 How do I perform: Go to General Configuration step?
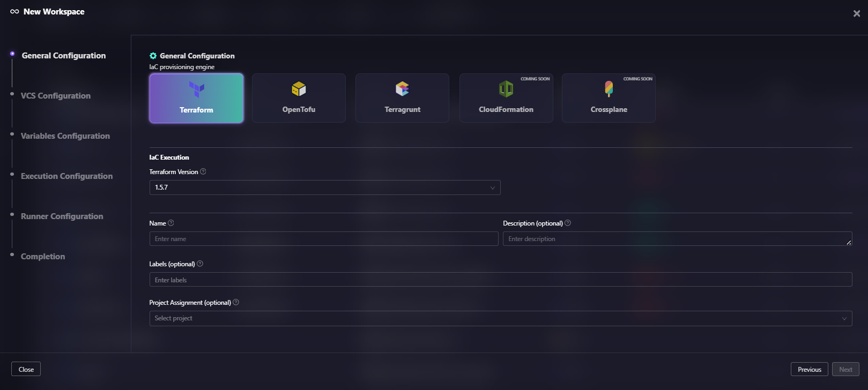tap(64, 56)
